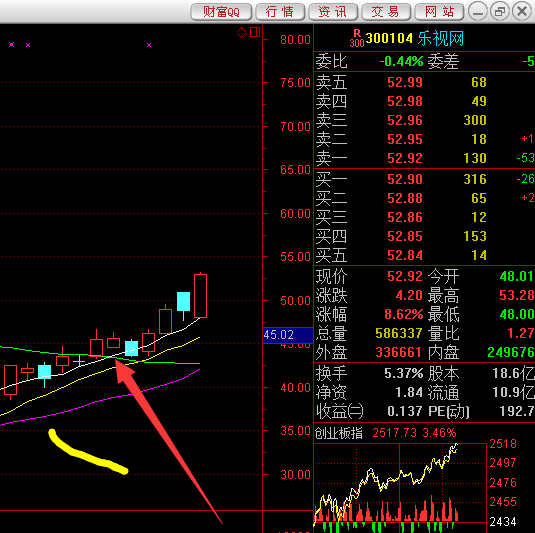
Task: Open the 资讯 menu
Action: 333,12
